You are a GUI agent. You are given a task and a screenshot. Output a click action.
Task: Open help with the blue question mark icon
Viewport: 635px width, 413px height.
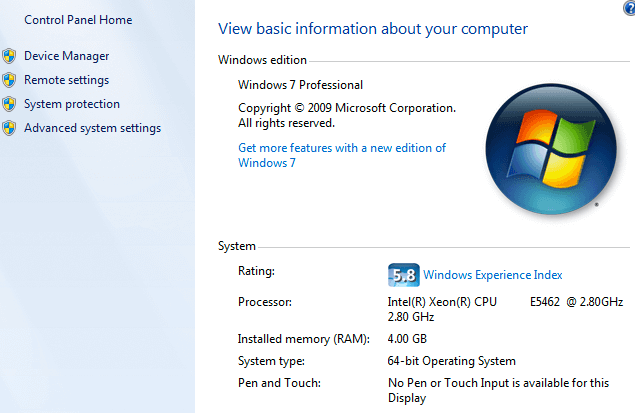point(628,7)
